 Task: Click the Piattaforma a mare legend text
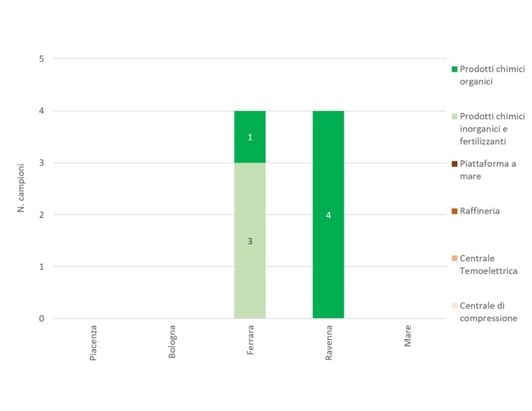[x=487, y=169]
